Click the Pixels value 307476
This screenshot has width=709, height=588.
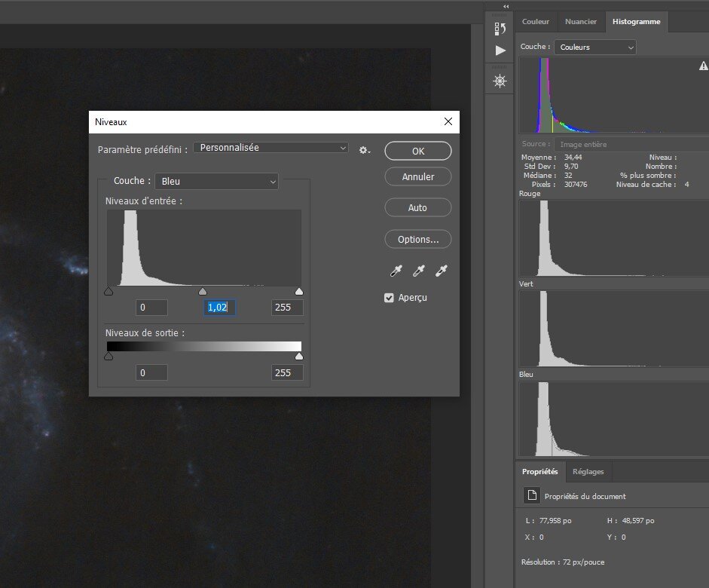click(x=576, y=185)
